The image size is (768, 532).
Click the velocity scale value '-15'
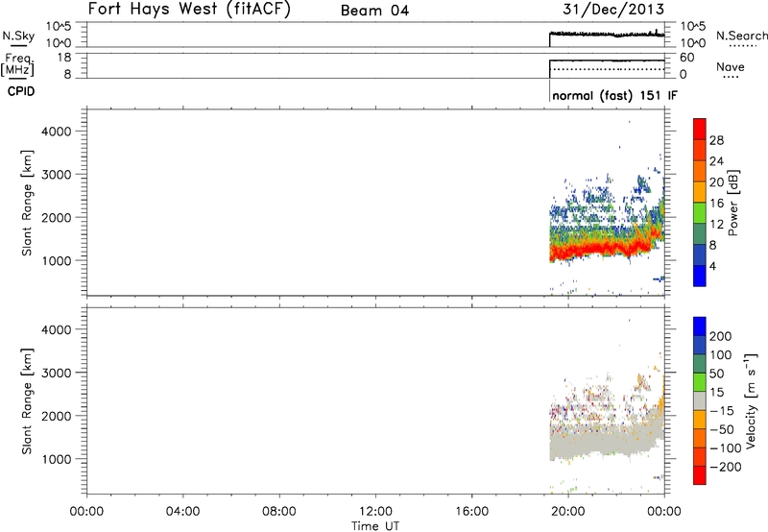coord(722,411)
